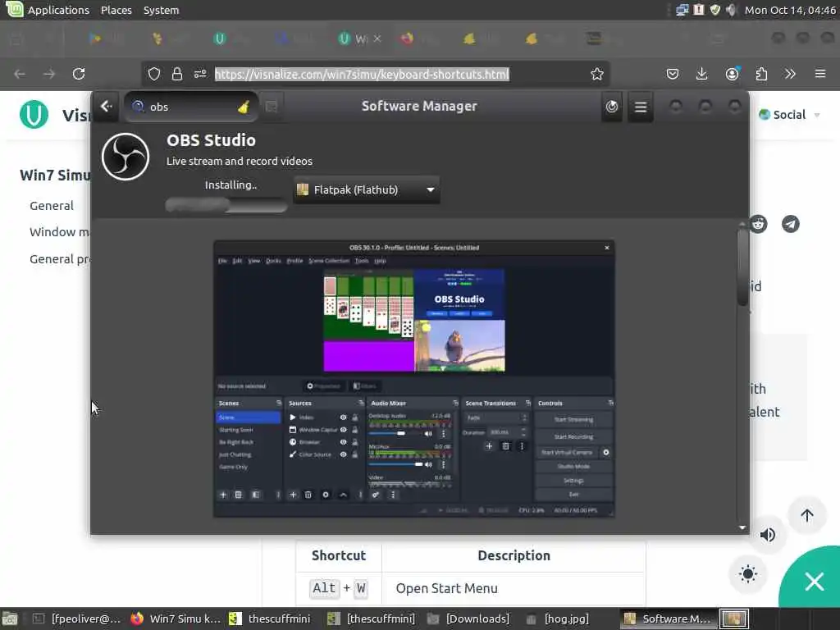Viewport: 840px width, 630px height.
Task: Click the Shortcut column header
Action: (x=339, y=555)
